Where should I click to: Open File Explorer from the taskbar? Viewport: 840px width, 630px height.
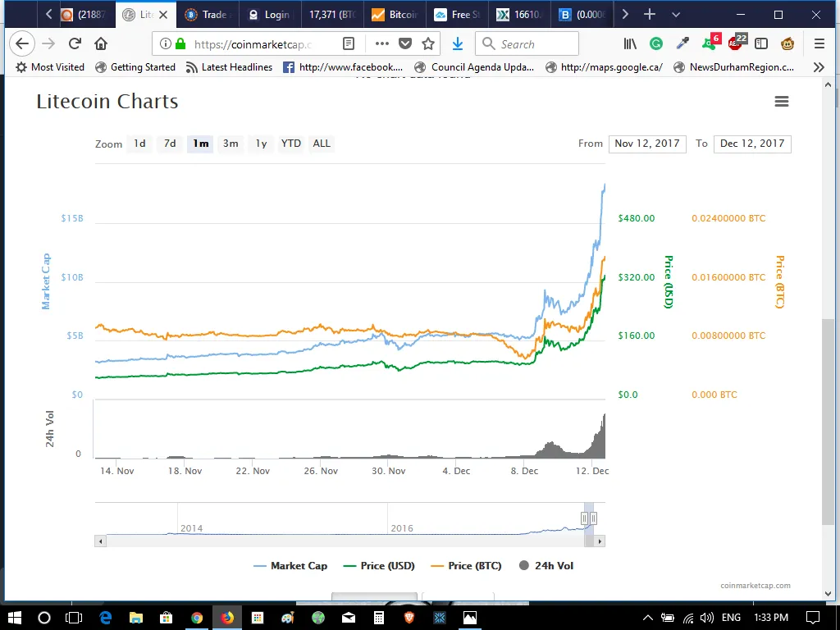tap(136, 618)
